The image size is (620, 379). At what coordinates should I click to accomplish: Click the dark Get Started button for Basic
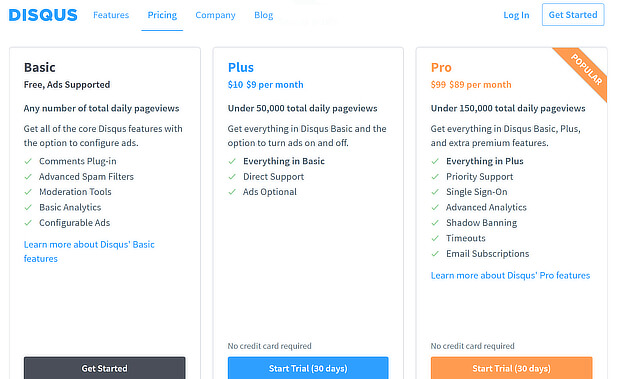pos(104,368)
